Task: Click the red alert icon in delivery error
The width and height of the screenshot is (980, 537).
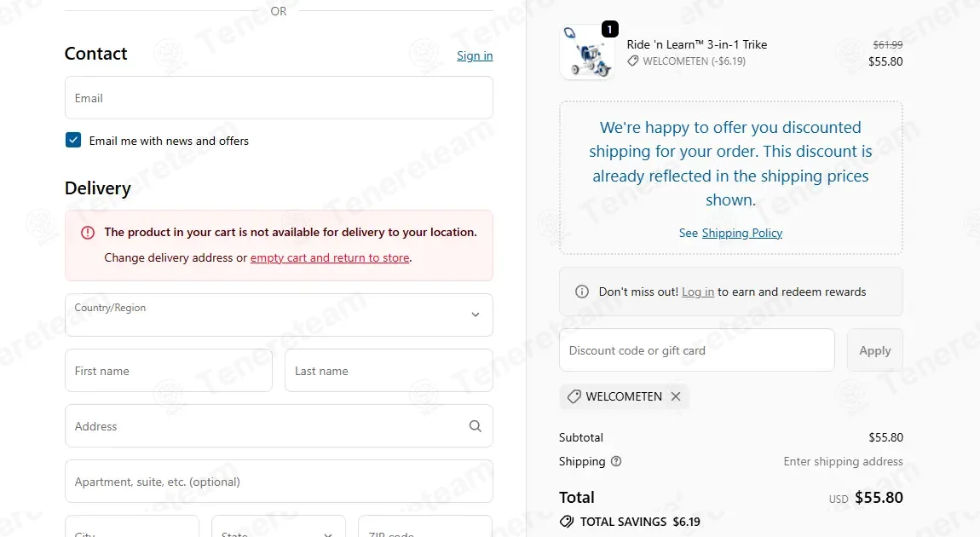Action: [x=88, y=233]
